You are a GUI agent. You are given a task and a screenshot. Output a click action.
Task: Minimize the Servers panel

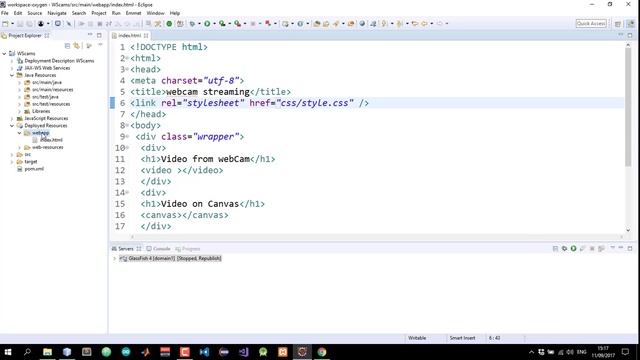621,248
